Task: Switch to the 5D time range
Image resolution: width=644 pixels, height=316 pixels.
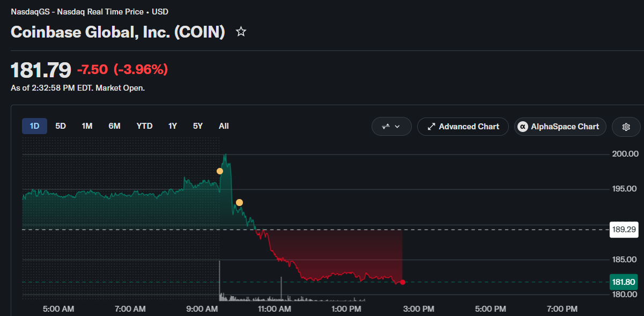Action: pos(61,126)
